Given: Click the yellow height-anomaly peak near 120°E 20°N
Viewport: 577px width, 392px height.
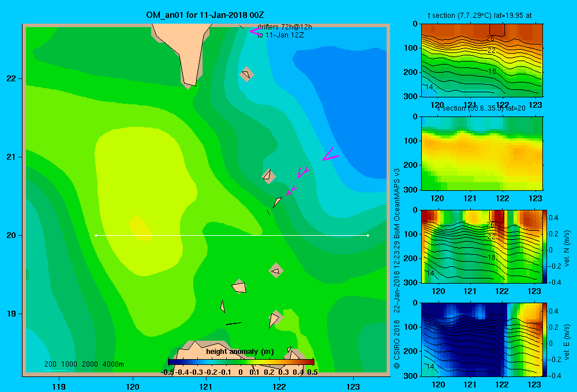Looking at the screenshot, I should point(140,229).
